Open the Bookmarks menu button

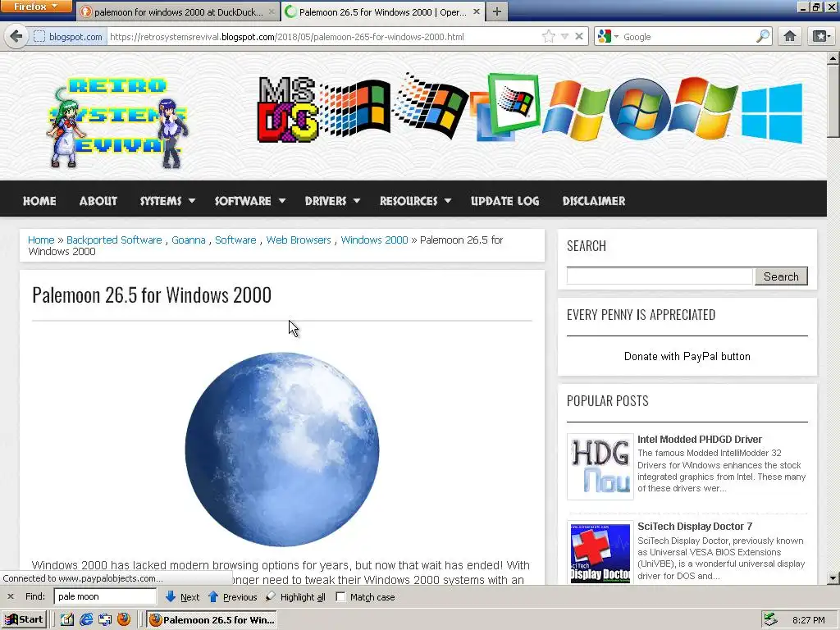(x=821, y=36)
